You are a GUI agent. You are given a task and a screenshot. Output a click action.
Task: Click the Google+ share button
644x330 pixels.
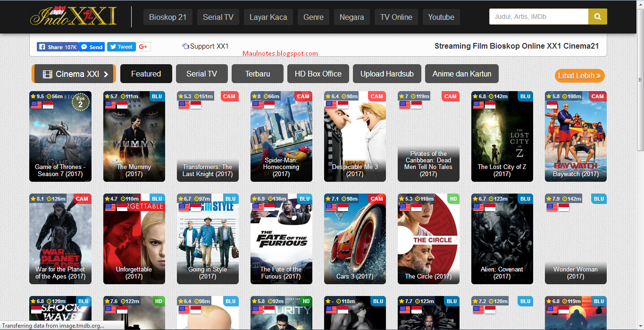pyautogui.click(x=144, y=47)
